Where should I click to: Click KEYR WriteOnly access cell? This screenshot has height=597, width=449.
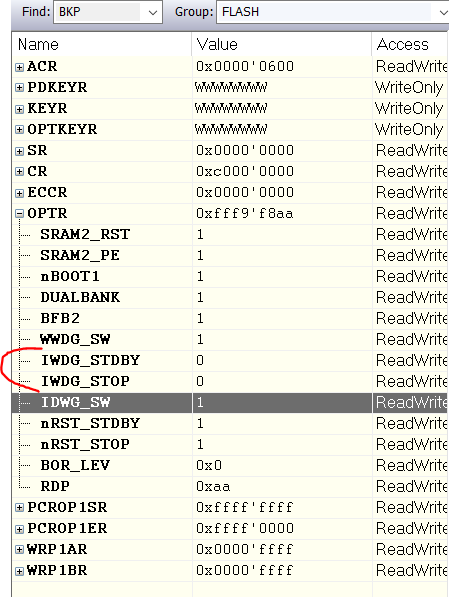tap(409, 109)
